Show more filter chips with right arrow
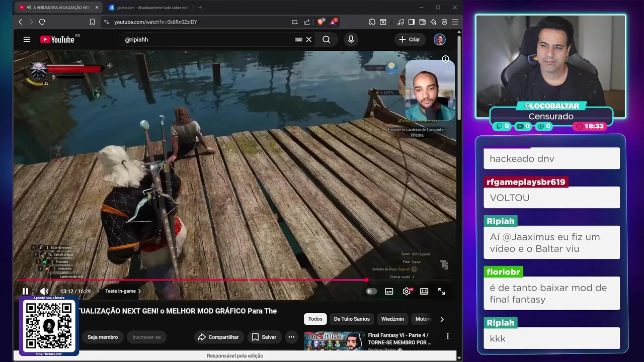 [442, 319]
